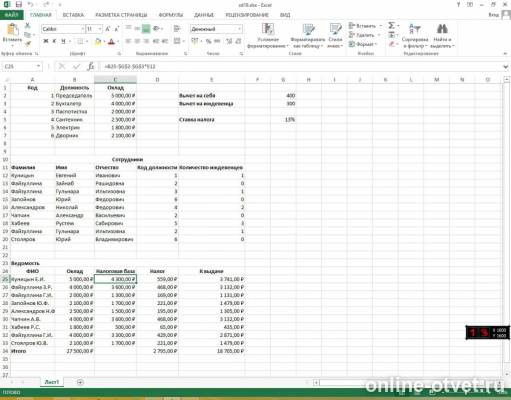
Task: Redo the last undone action
Action: click(x=46, y=5)
